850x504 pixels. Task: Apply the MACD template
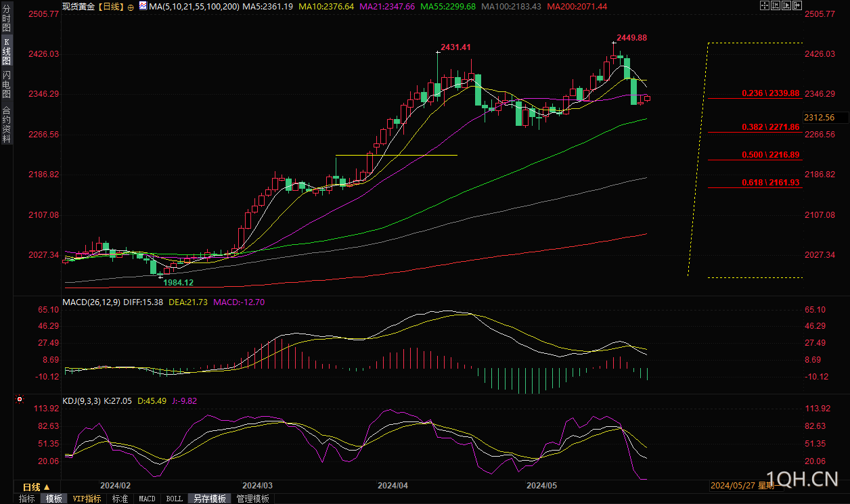147,499
